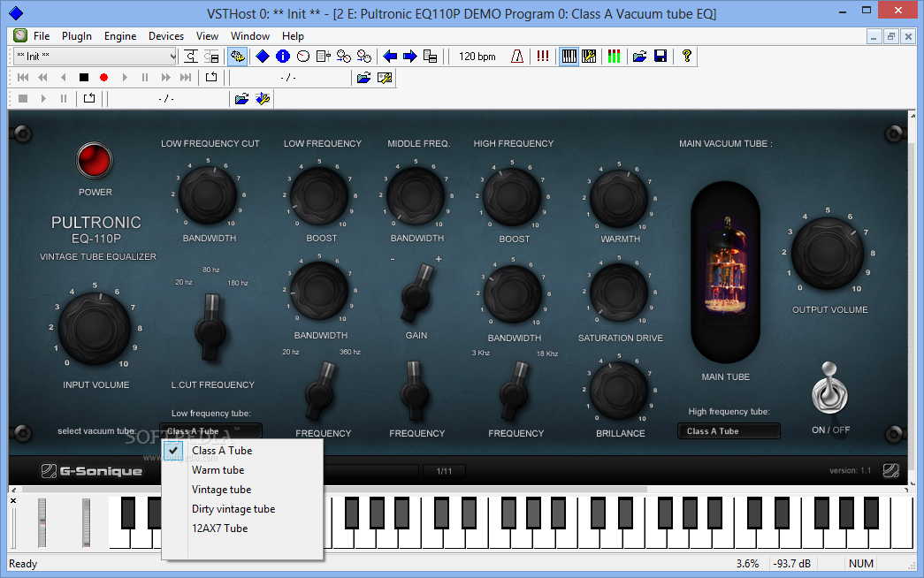Open the Engine menu
This screenshot has height=578, width=924.
pyautogui.click(x=120, y=36)
